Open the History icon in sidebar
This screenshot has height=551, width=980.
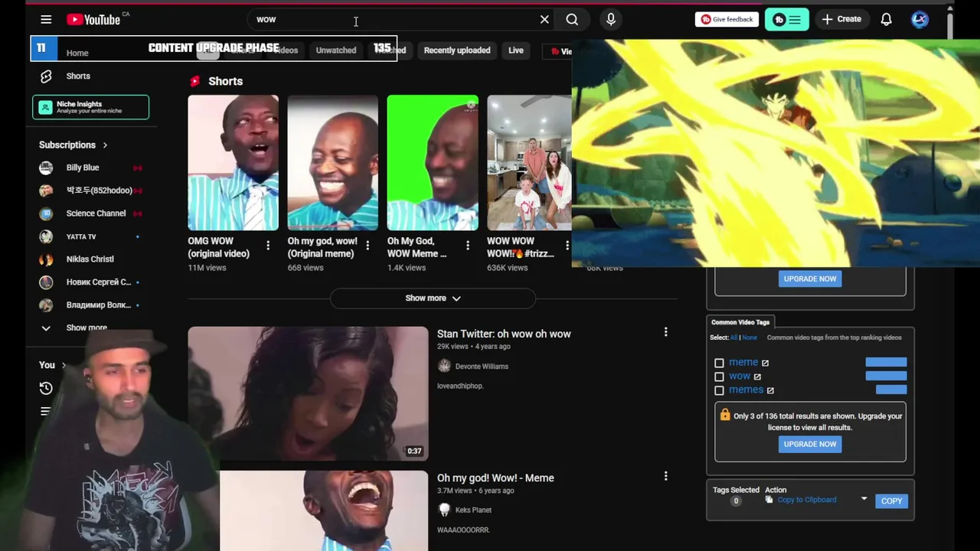pos(46,388)
